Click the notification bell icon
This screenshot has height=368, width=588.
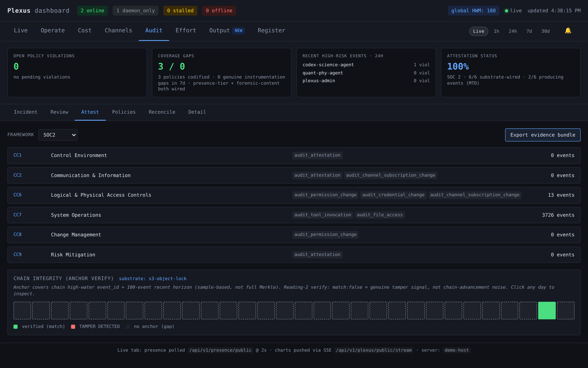point(568,31)
